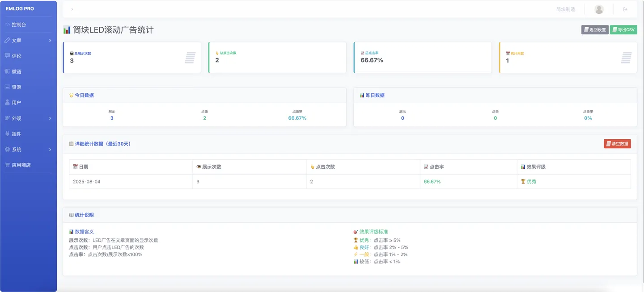
Task: Export data with 导出CSV button
Action: [623, 30]
